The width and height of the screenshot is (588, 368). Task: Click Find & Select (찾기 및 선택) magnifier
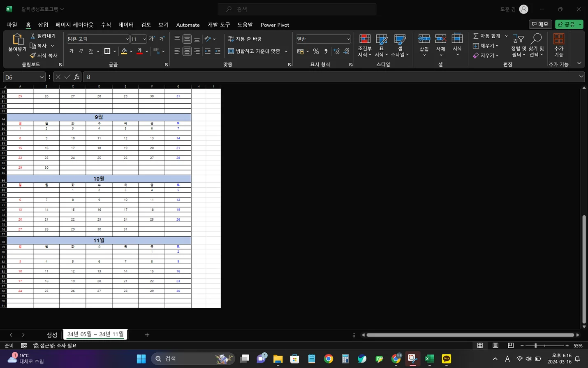pos(536,45)
